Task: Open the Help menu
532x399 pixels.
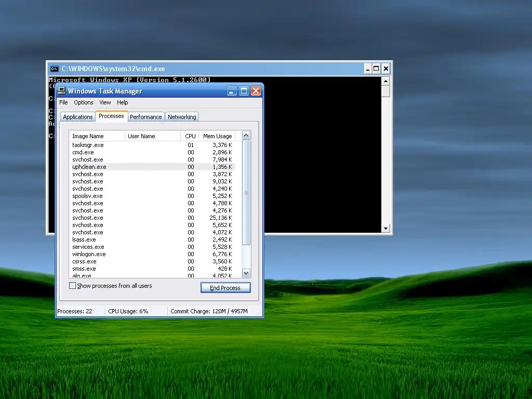Action: coord(123,102)
